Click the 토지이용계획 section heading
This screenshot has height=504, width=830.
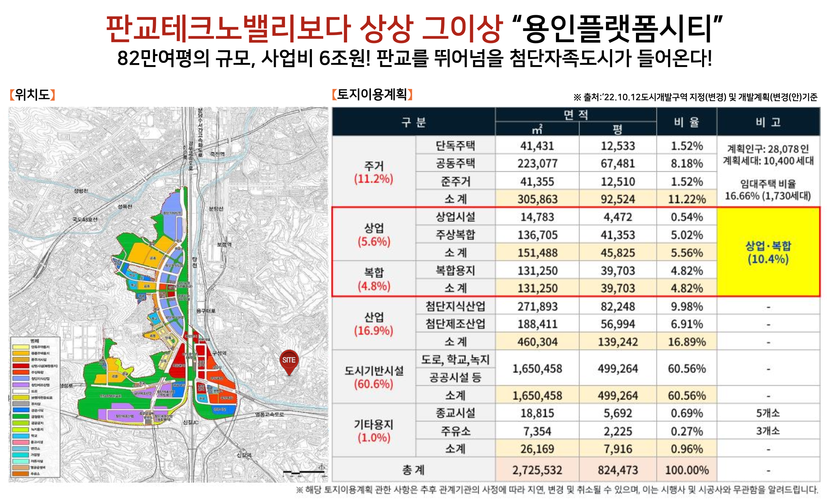(x=372, y=94)
